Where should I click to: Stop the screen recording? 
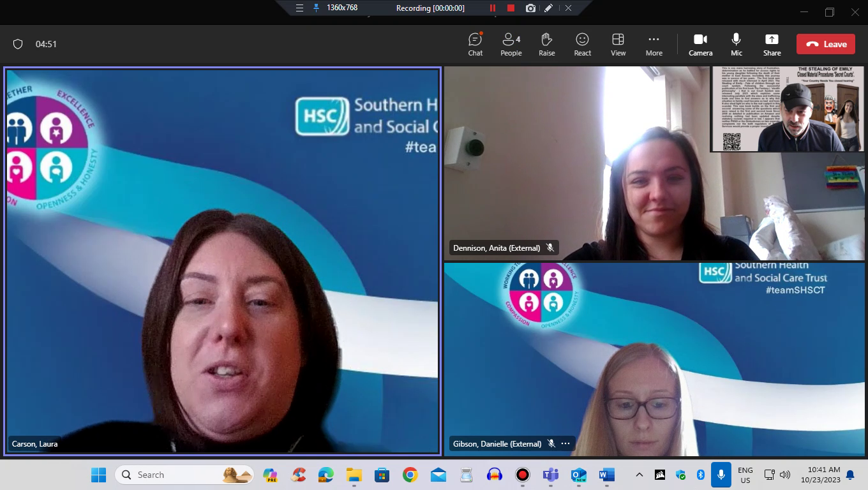click(x=511, y=8)
